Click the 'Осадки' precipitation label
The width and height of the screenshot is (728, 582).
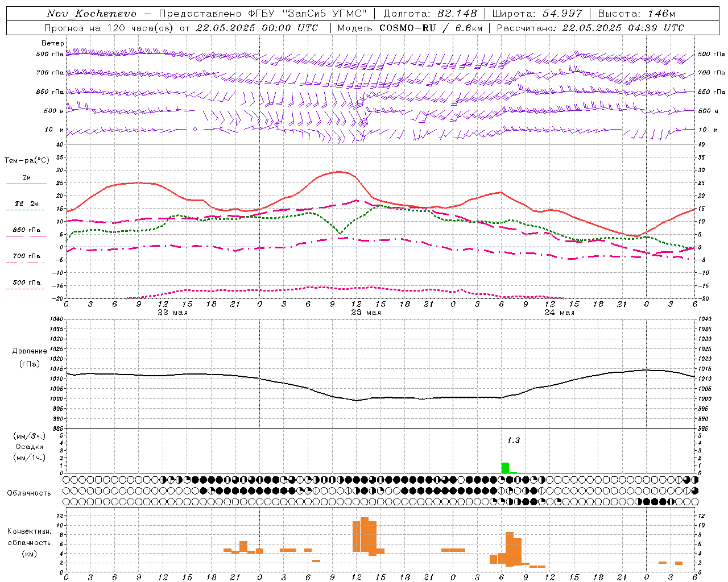(x=30, y=447)
